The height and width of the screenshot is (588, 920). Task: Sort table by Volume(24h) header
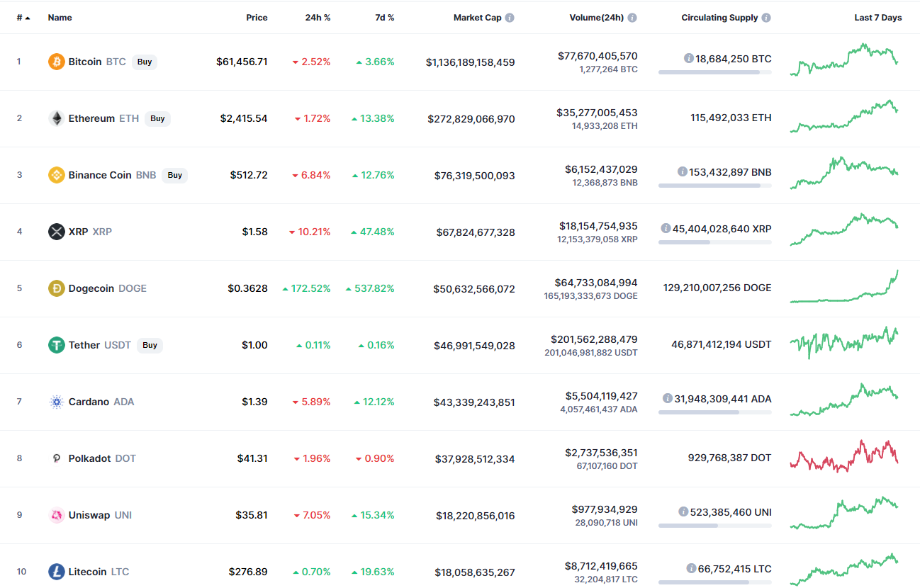coord(597,18)
